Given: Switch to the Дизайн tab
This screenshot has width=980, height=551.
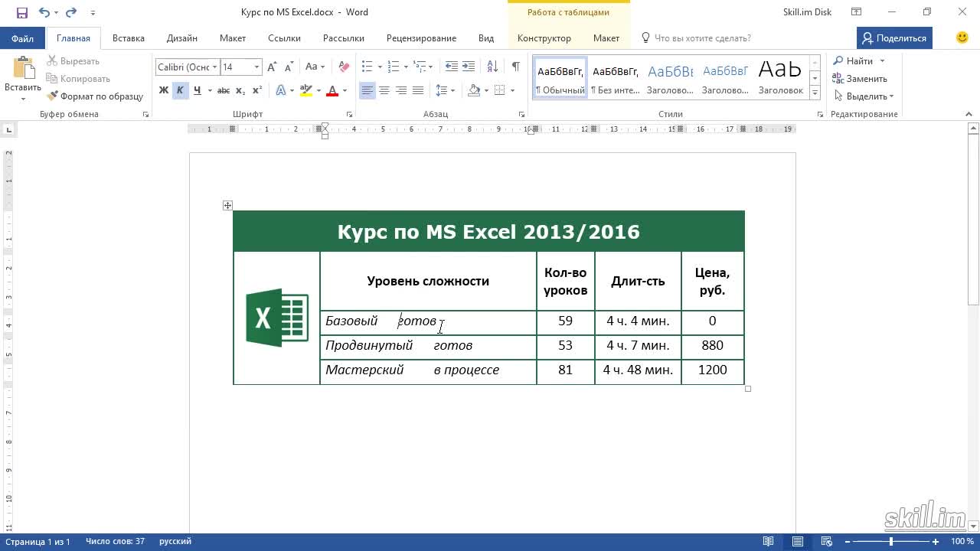Looking at the screenshot, I should (x=181, y=37).
